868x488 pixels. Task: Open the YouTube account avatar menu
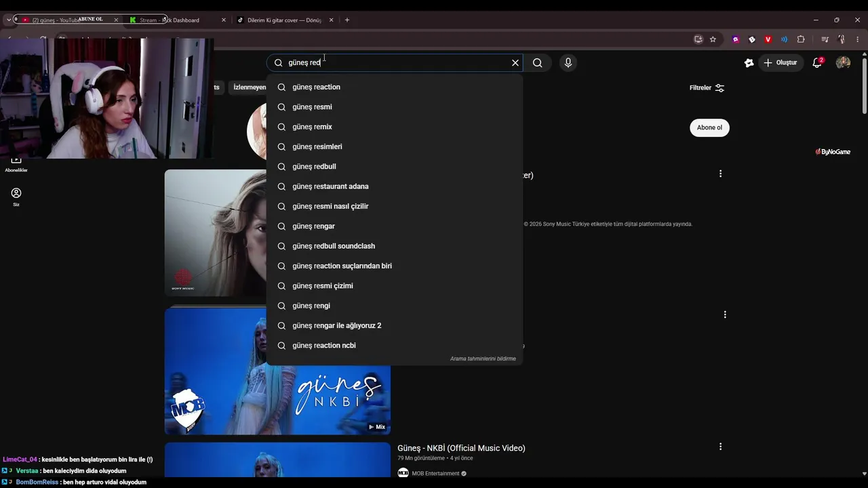[x=843, y=62]
